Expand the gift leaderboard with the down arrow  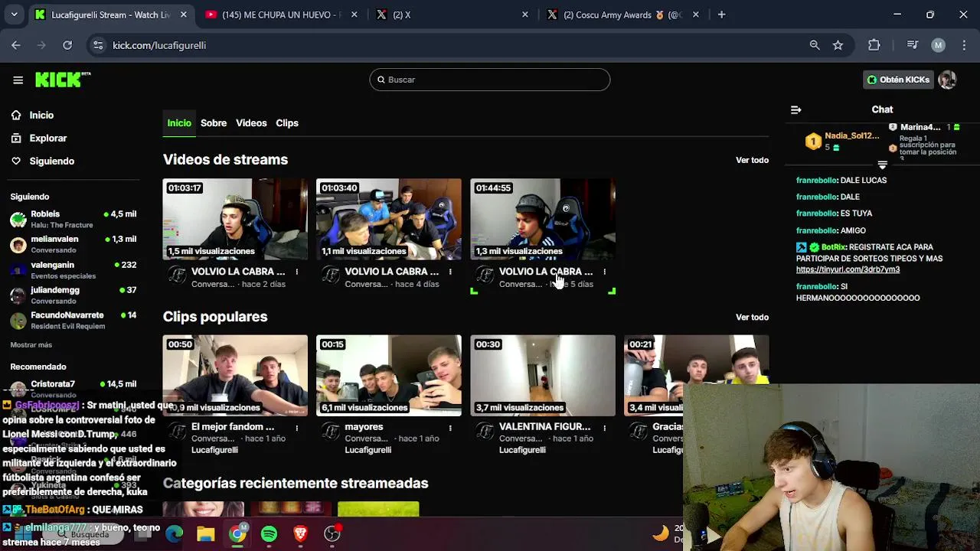[882, 165]
